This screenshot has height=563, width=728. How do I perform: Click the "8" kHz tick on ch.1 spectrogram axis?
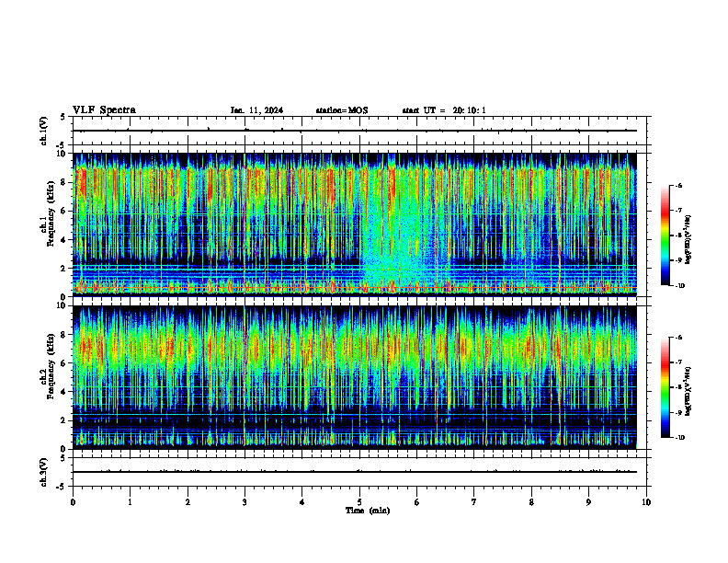tap(64, 182)
